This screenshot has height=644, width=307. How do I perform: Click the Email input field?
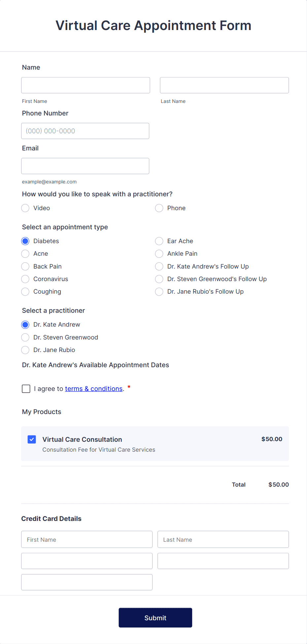tap(85, 166)
